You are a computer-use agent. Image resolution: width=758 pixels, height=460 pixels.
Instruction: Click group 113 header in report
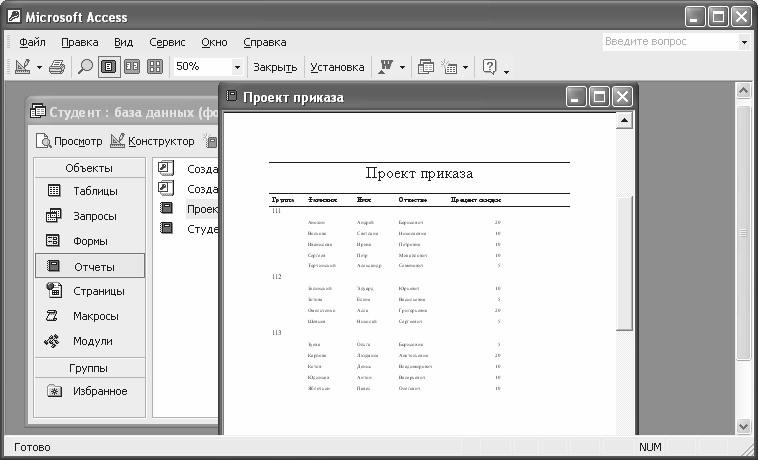(x=277, y=332)
